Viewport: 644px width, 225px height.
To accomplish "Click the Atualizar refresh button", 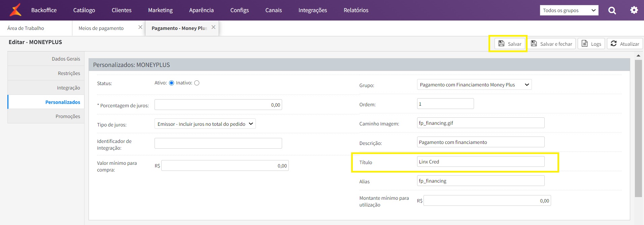I will 625,44.
